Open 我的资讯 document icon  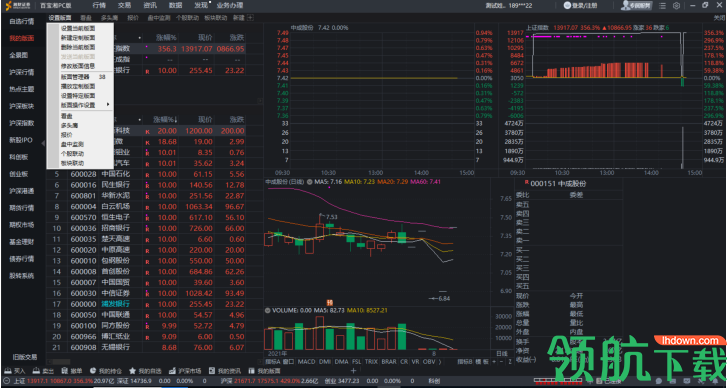(211, 371)
